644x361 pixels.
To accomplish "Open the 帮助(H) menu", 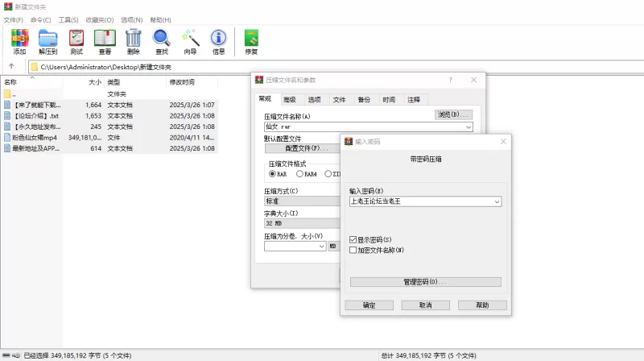I will coord(160,19).
